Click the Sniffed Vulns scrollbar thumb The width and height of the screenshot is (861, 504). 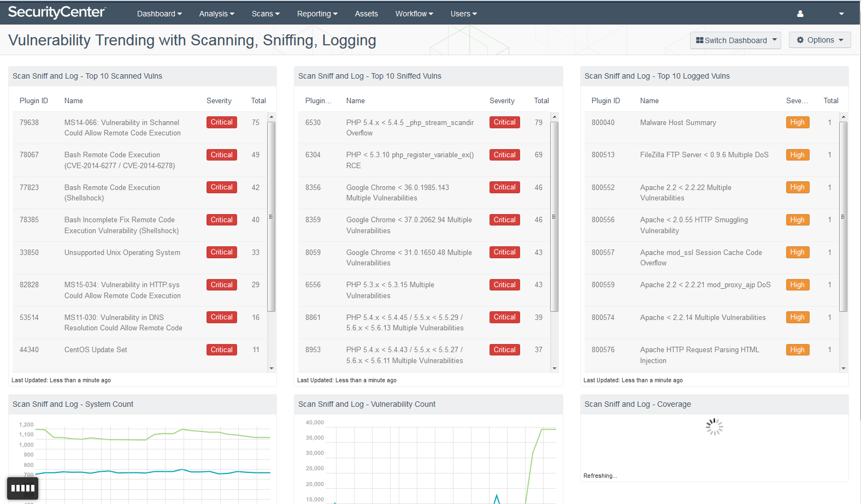click(x=554, y=217)
